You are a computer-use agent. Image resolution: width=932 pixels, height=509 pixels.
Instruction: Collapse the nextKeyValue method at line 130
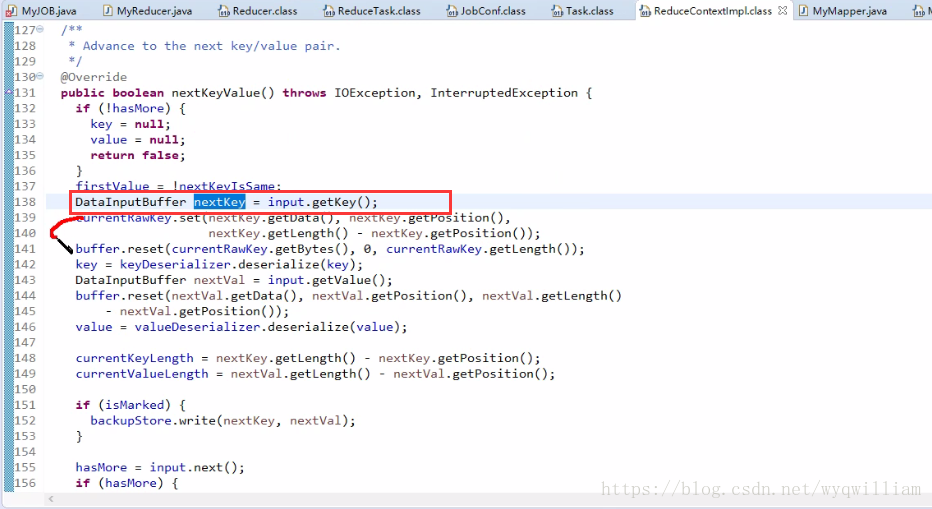40,76
